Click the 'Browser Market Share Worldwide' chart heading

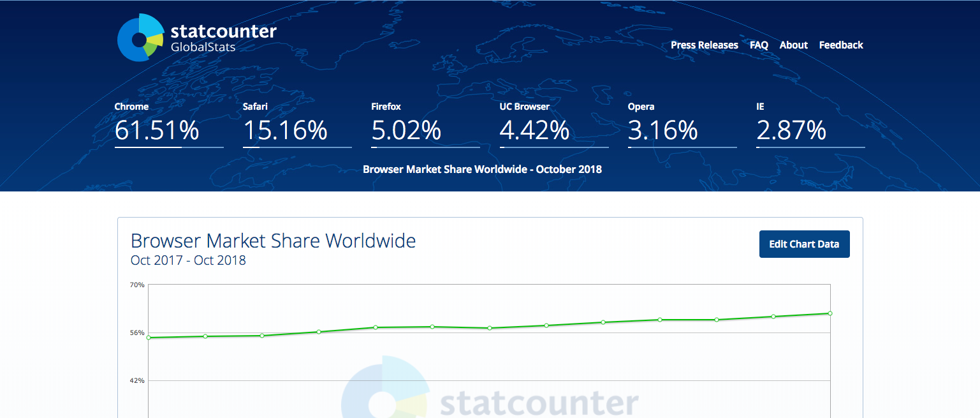tap(273, 241)
